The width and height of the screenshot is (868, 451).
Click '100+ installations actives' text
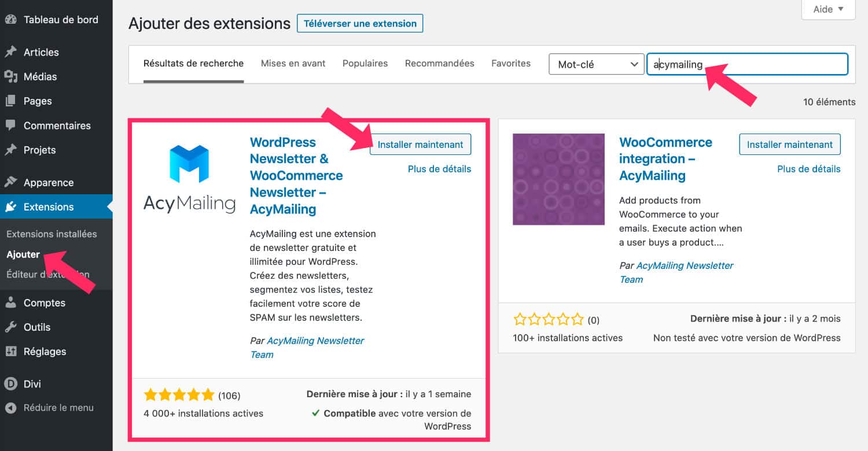[x=568, y=338]
